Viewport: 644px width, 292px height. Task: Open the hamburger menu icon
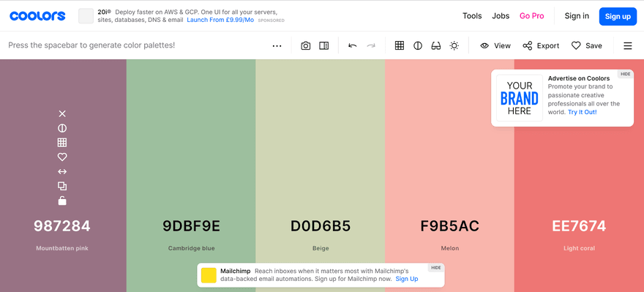628,45
